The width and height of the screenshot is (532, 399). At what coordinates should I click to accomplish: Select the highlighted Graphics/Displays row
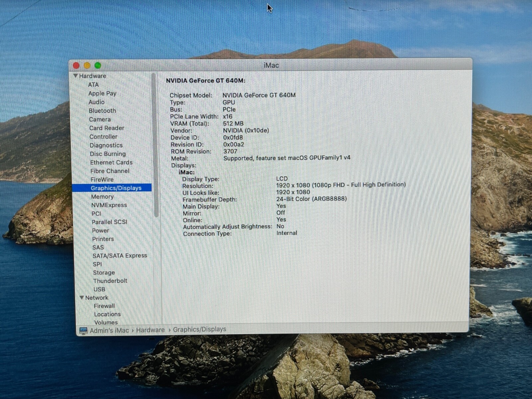click(x=112, y=188)
